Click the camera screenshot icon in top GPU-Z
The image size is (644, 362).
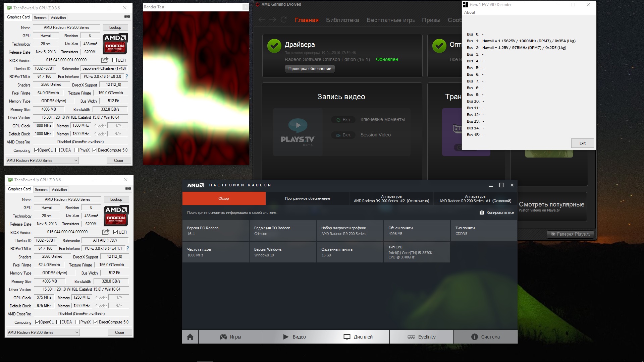pyautogui.click(x=127, y=16)
